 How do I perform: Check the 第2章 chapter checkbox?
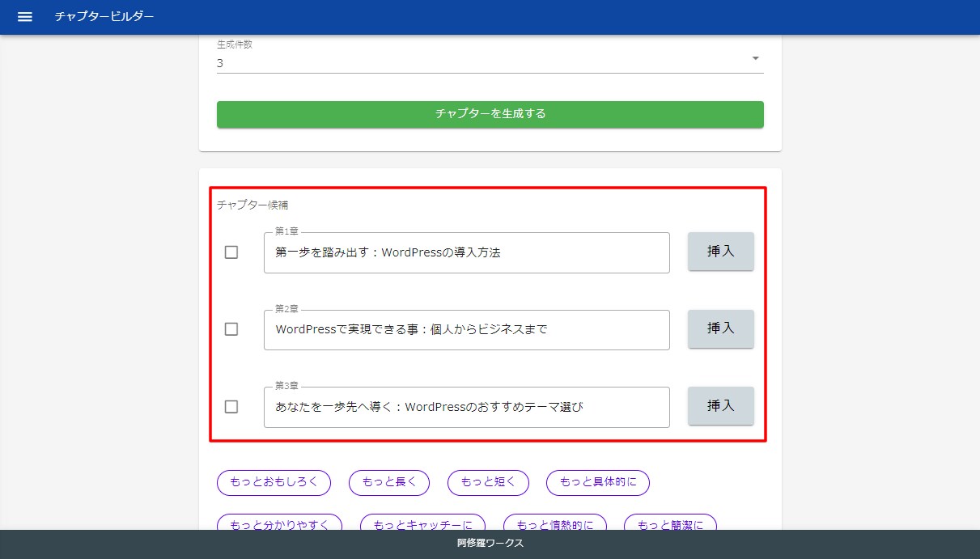pyautogui.click(x=231, y=329)
